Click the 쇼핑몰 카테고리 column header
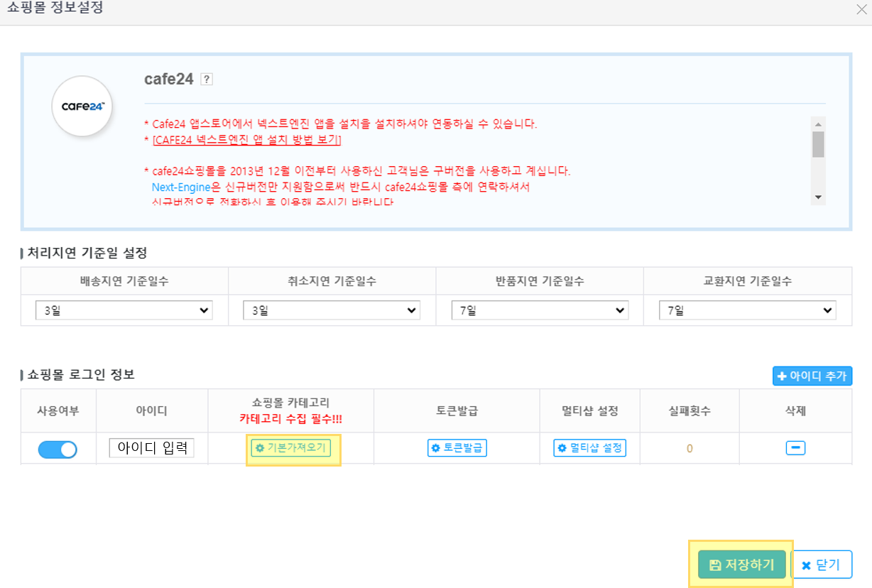 (x=291, y=403)
